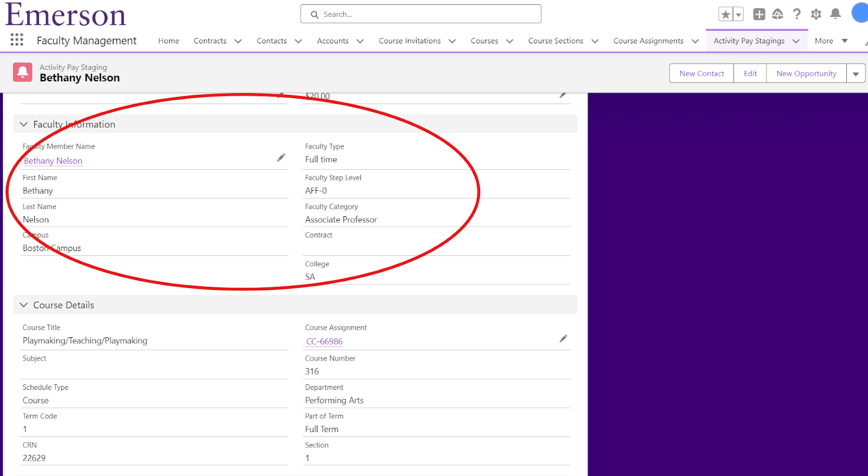Open the Contacts tab
The width and height of the screenshot is (868, 476).
[x=272, y=41]
